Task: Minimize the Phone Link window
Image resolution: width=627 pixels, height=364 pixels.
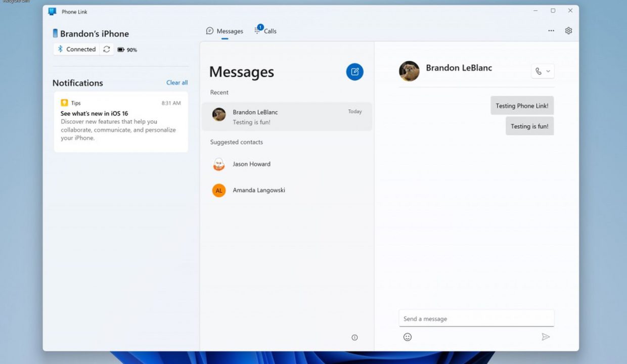Action: [x=535, y=11]
